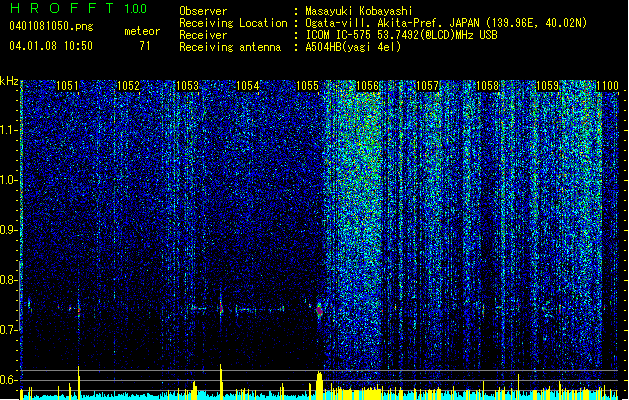Click receiver text ICOM IC-575 53.7492 MHz USB
The image size is (629, 400).
(x=401, y=35)
